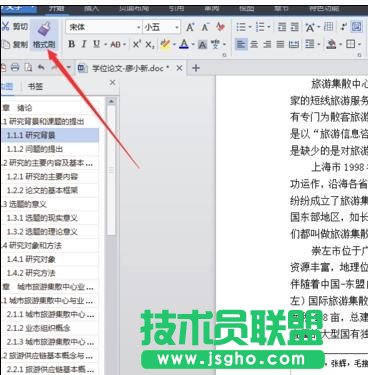The width and height of the screenshot is (368, 375).
Task: Close the 学位论文 document tab
Action: (x=179, y=68)
